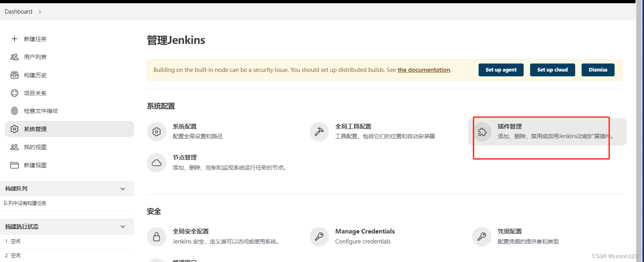Click the hammer icon for 全局工具配置
The width and height of the screenshot is (644, 262).
click(x=319, y=132)
